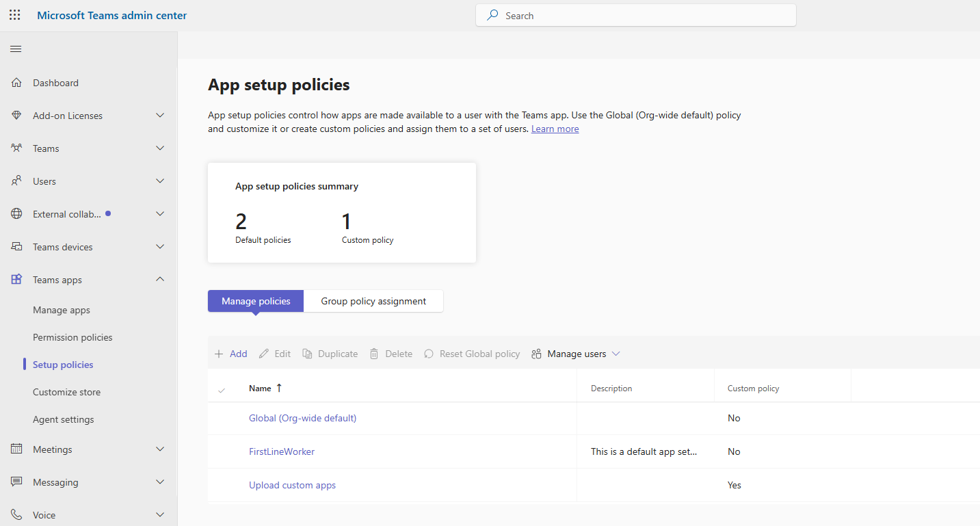980x526 pixels.
Task: Collapse the Teams apps section chevron
Action: coord(160,280)
